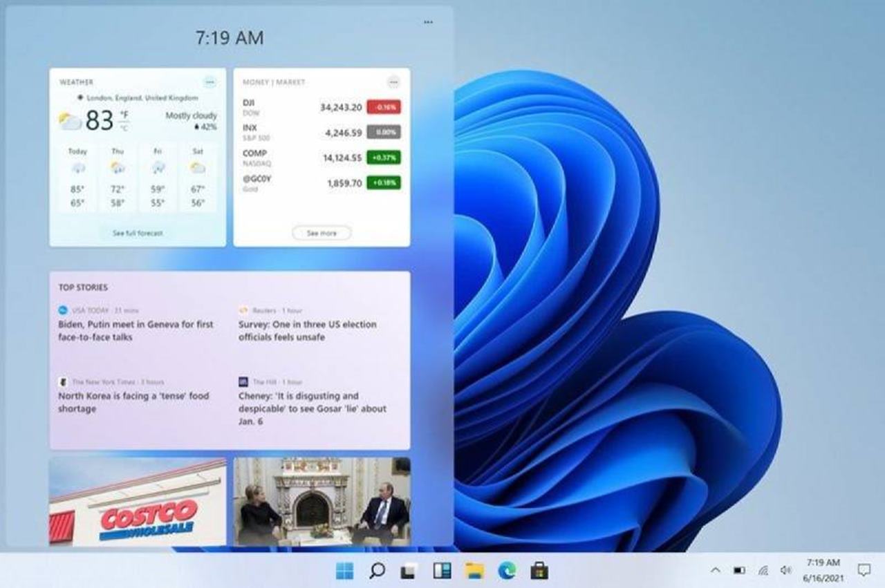Click the See more button in Money widget
Screen dimensions: 885x588
[322, 234]
